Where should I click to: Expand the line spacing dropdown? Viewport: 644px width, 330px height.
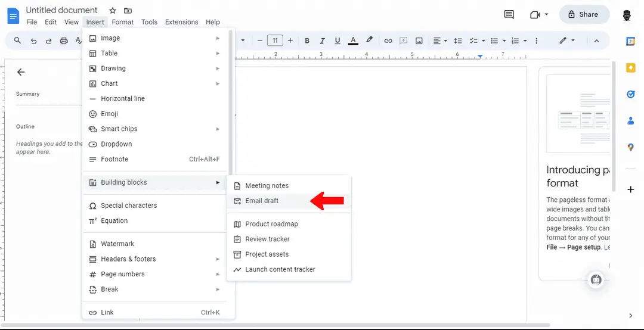(458, 41)
